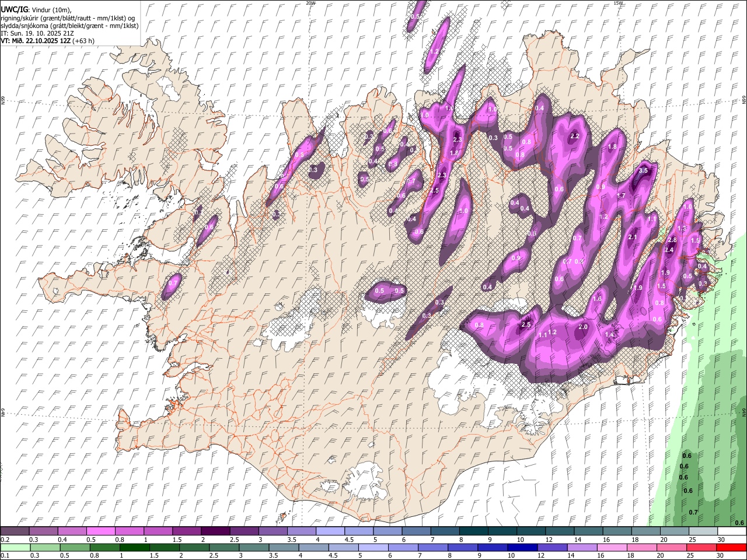Viewport: 747px width, 560px height.
Task: Select the navy blue rain swatch between 10 and 12
Action: 522,548
